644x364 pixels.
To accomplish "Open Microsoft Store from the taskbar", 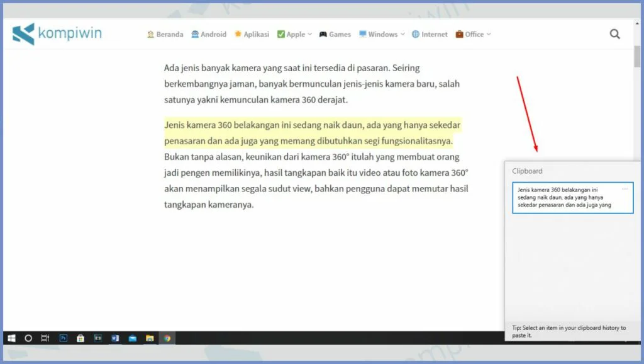I will click(x=80, y=338).
